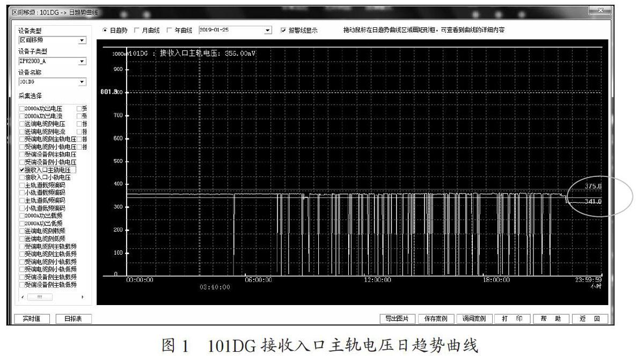Check the 受端电缆侧主轨低频 checkbox

tap(22, 254)
